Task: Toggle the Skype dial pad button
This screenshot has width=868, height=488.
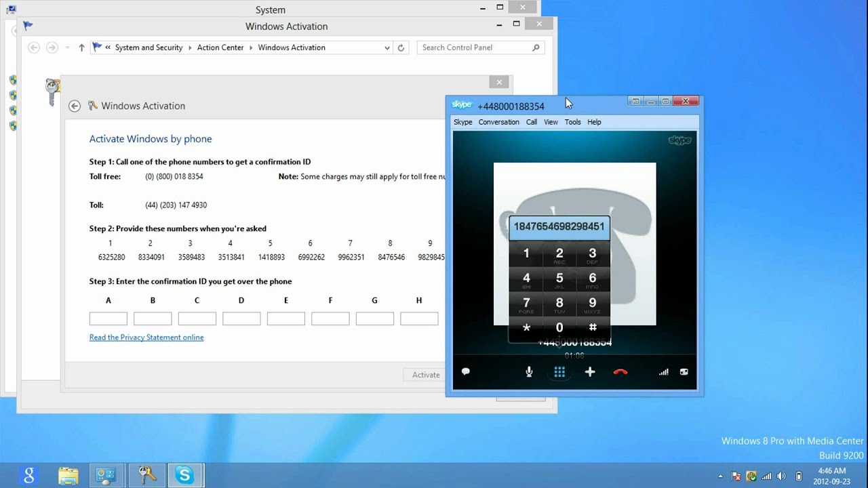Action: 559,372
